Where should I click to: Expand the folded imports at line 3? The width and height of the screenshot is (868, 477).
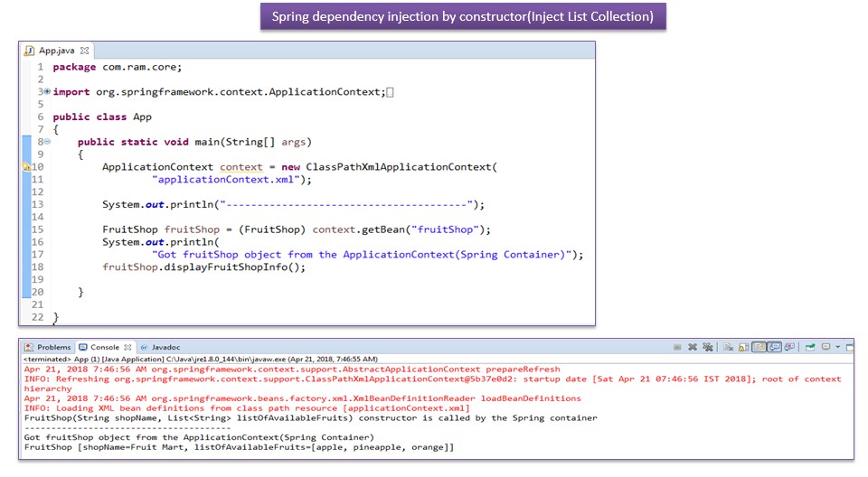pos(47,91)
